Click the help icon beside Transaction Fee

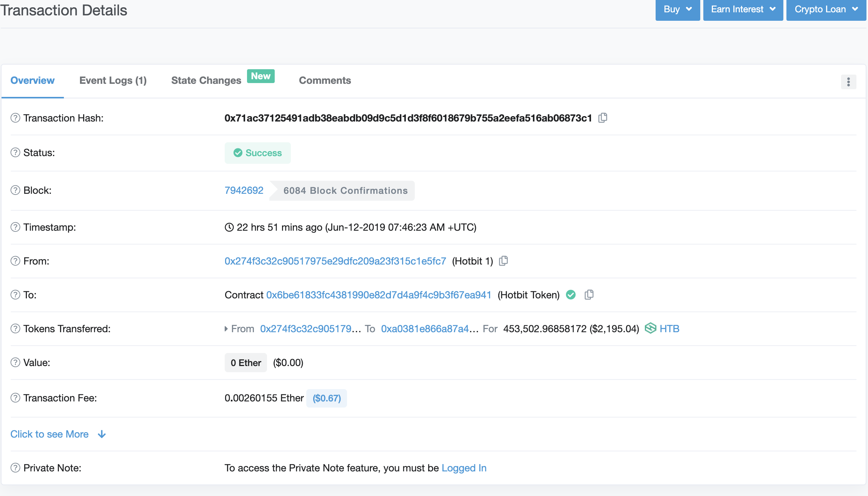click(x=15, y=398)
